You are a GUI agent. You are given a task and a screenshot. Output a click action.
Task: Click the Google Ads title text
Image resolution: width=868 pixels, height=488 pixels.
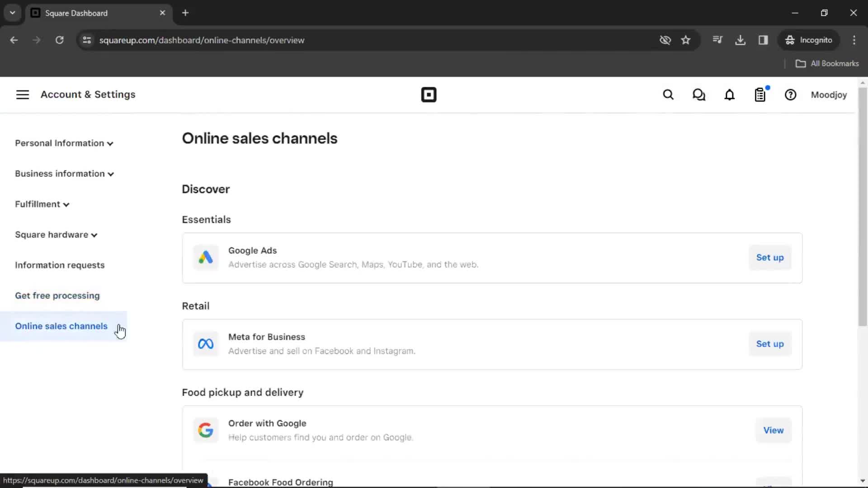click(x=252, y=250)
